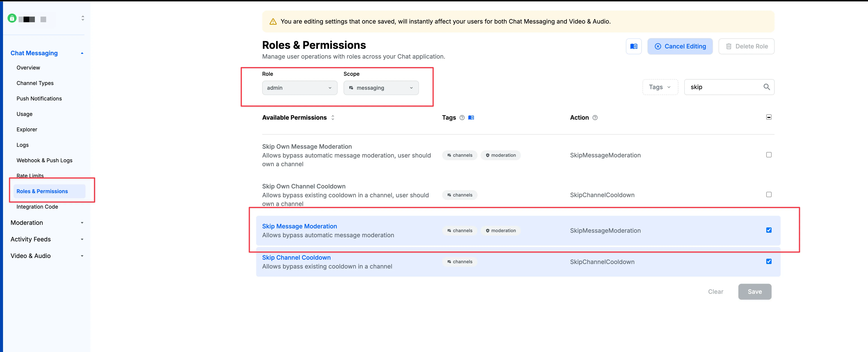Image resolution: width=868 pixels, height=352 pixels.
Task: Click the search magnifier in the skip search box
Action: [767, 87]
